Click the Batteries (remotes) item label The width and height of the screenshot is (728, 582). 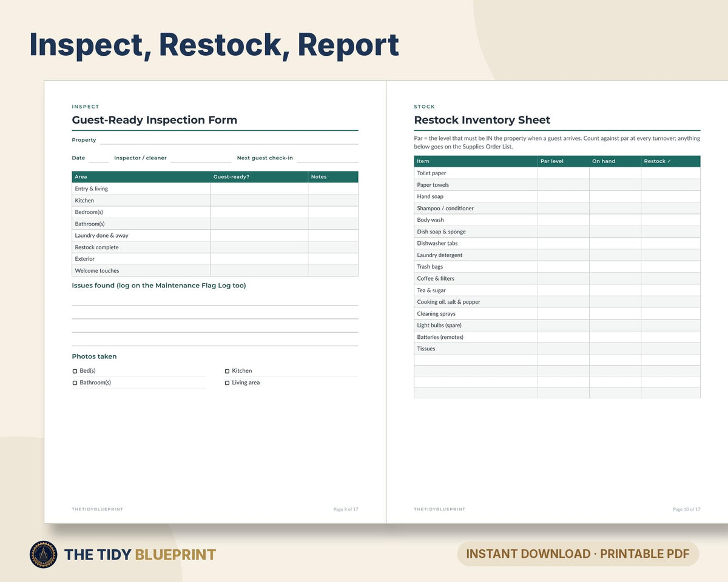tap(440, 337)
